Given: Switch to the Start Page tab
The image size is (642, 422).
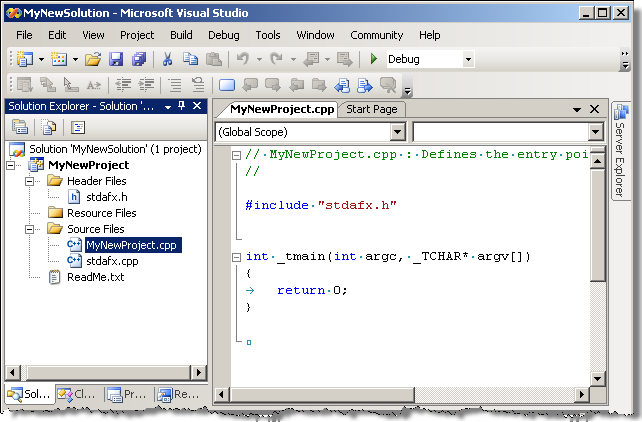Looking at the screenshot, I should point(372,109).
